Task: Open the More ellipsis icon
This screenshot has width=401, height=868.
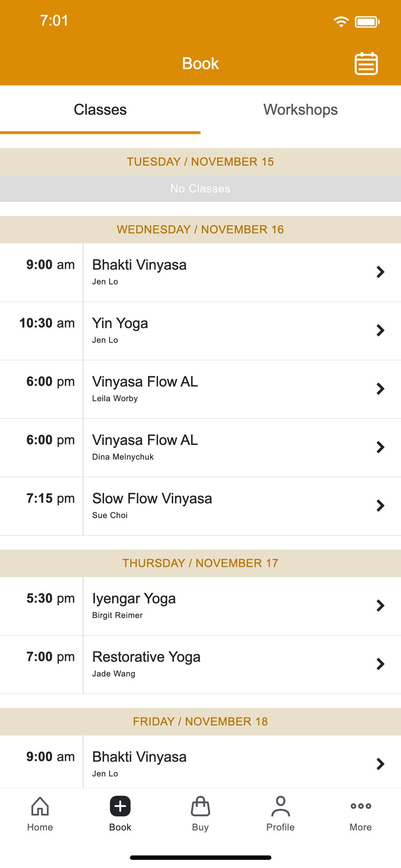Action: (361, 806)
